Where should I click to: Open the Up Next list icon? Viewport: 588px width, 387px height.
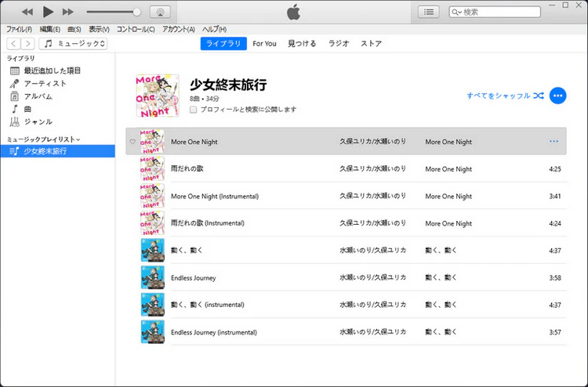429,12
